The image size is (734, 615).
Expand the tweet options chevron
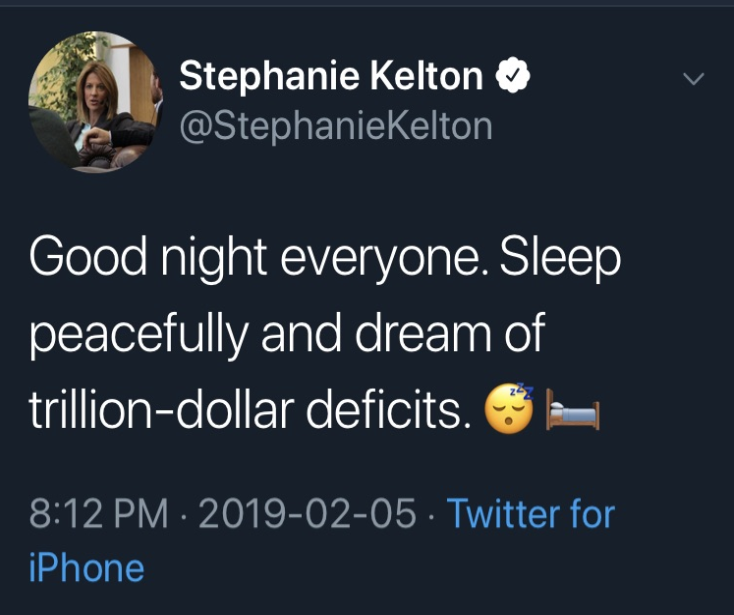coord(693,78)
